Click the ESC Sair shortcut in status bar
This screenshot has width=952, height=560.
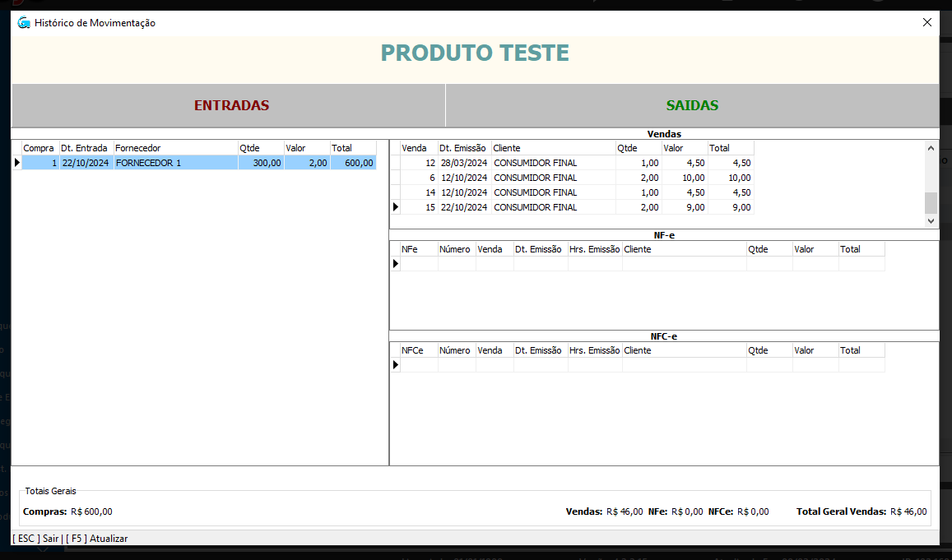[x=36, y=539]
